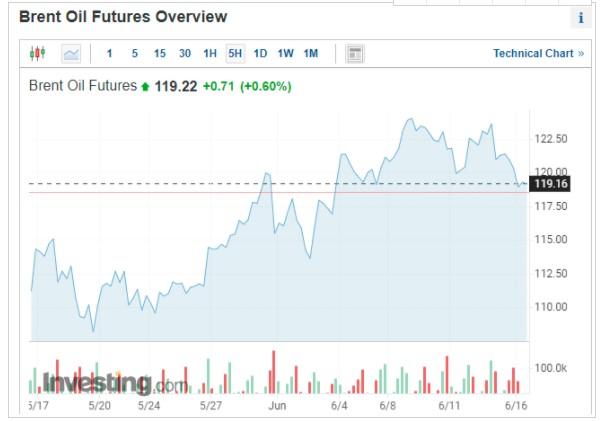The width and height of the screenshot is (605, 421).
Task: Click the 119.16 current price label
Action: 551,184
